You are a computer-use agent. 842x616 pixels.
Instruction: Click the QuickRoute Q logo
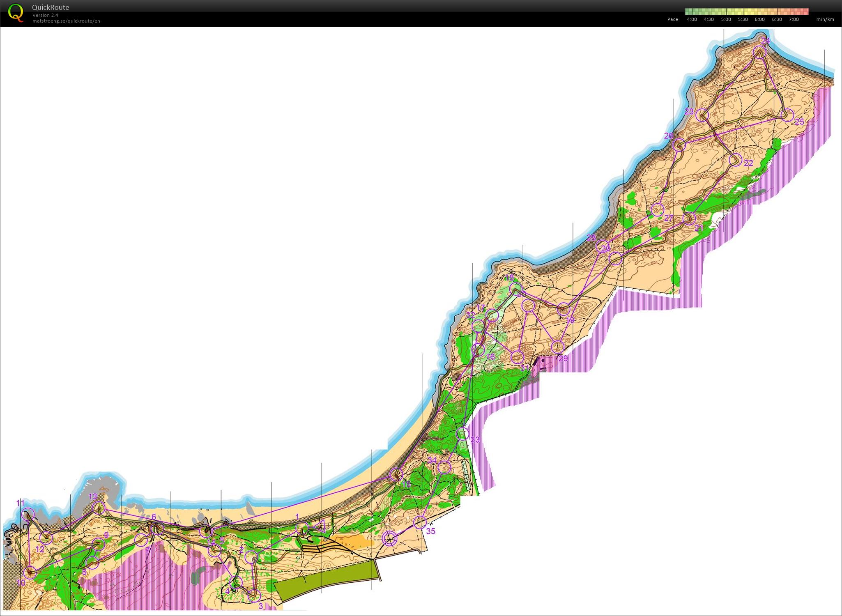pos(16,12)
